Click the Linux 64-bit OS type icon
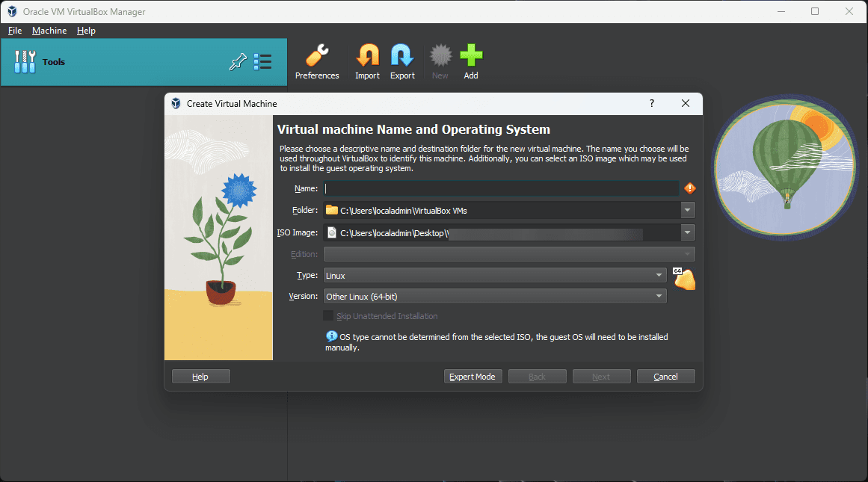 coord(684,279)
